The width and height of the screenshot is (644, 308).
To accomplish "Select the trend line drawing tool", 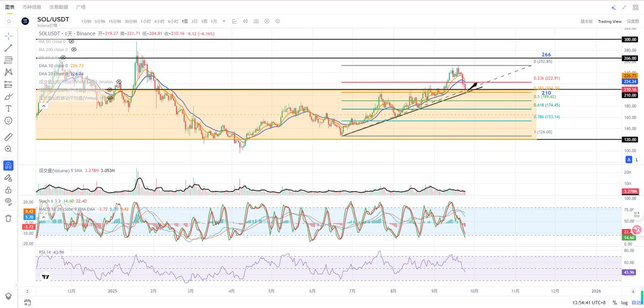I will coord(8,48).
